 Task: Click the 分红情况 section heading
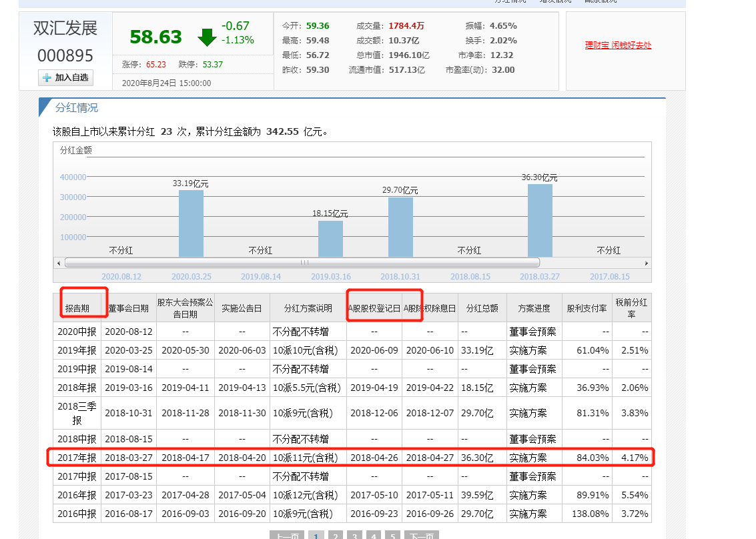77,108
